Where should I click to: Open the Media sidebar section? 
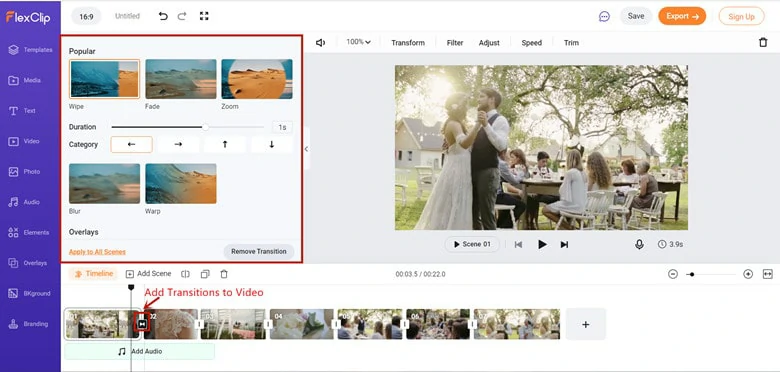point(25,80)
